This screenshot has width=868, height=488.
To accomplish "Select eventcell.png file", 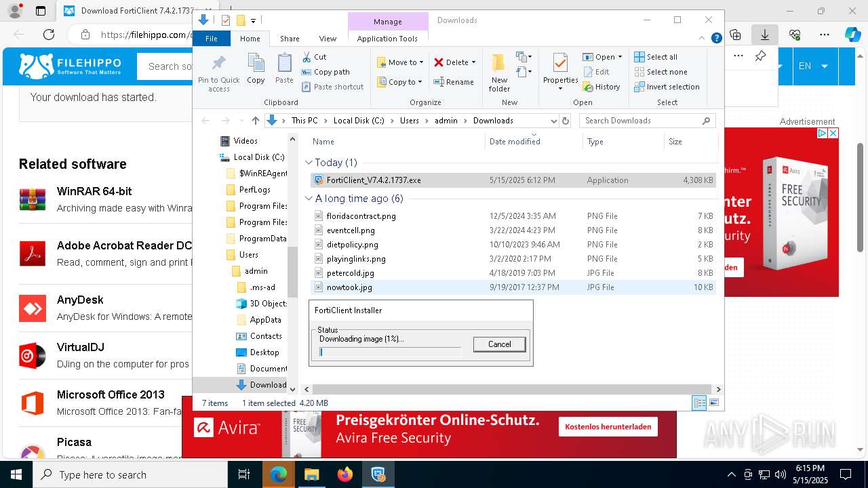I will pos(512,230).
